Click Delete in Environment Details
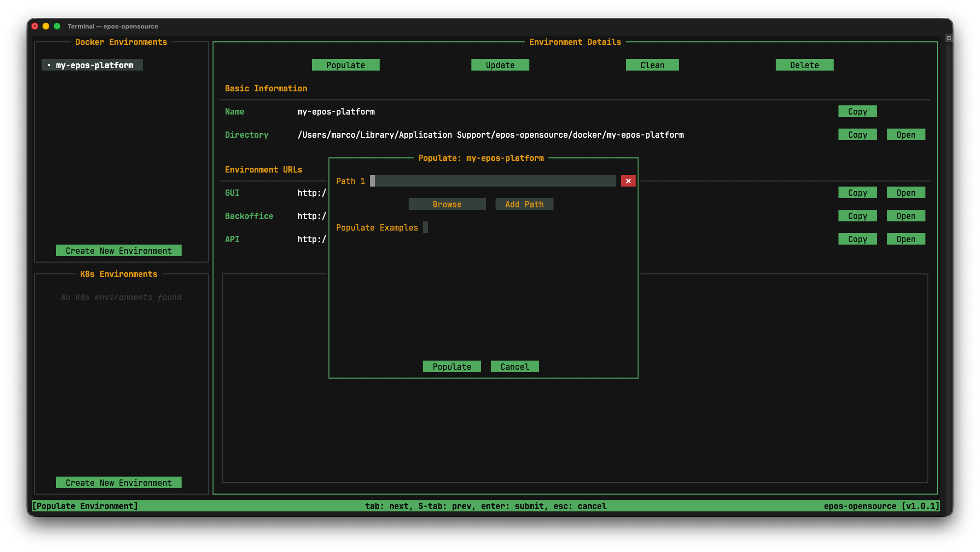 pyautogui.click(x=804, y=65)
